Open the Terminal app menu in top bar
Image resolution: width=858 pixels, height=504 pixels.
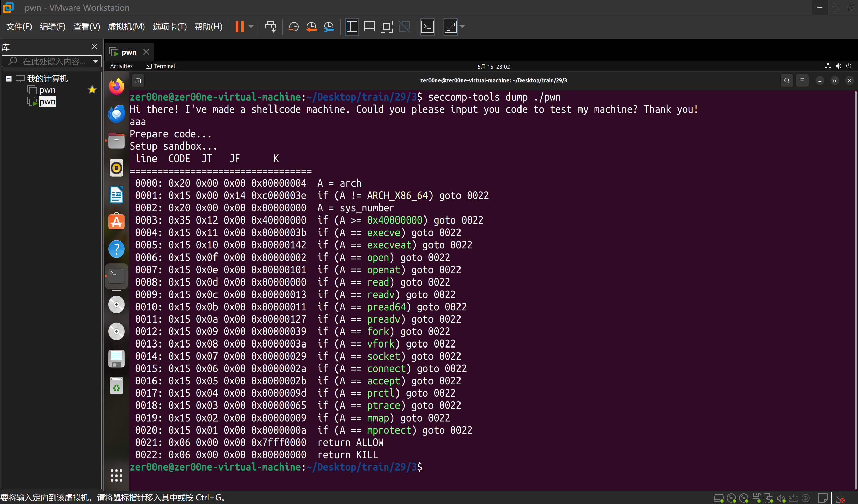[x=160, y=66]
